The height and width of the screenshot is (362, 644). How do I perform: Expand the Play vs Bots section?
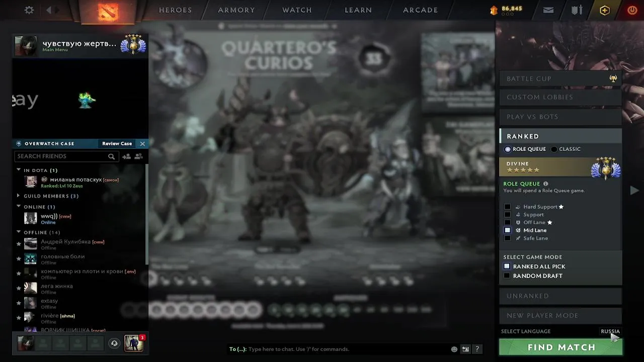click(560, 117)
